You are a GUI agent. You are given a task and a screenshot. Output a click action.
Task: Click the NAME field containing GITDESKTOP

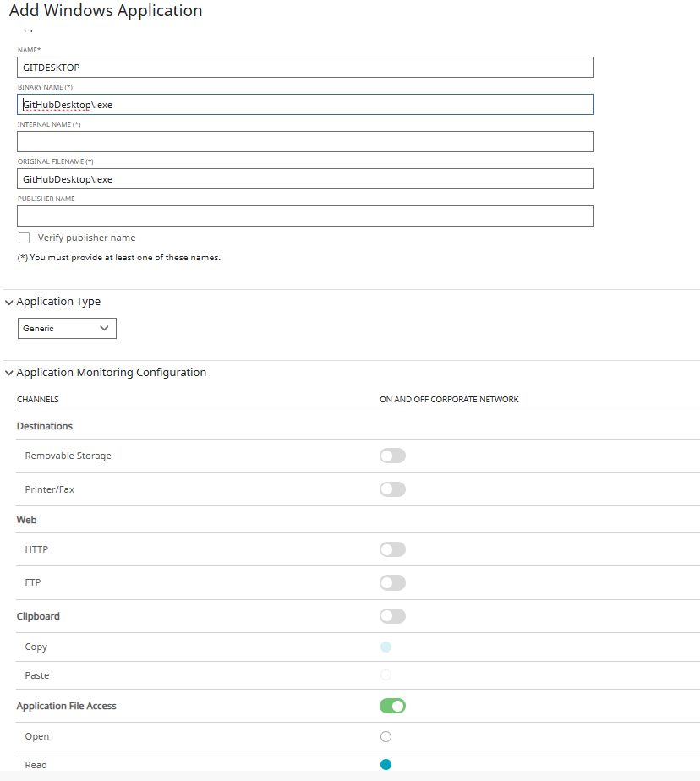(x=305, y=68)
